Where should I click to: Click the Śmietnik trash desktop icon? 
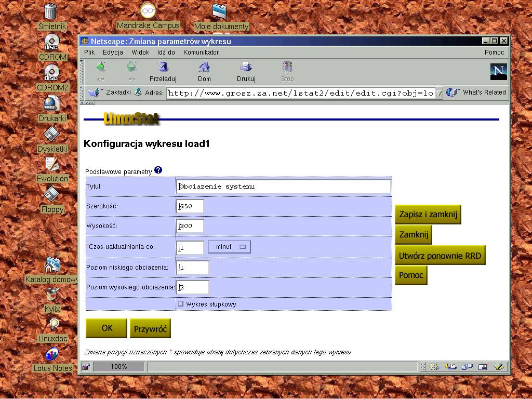click(x=50, y=11)
